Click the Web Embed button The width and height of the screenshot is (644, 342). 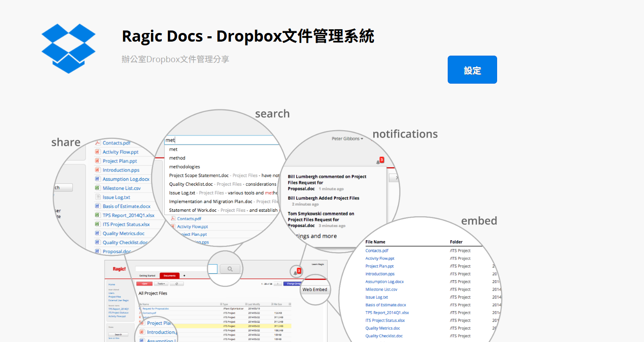(x=315, y=290)
